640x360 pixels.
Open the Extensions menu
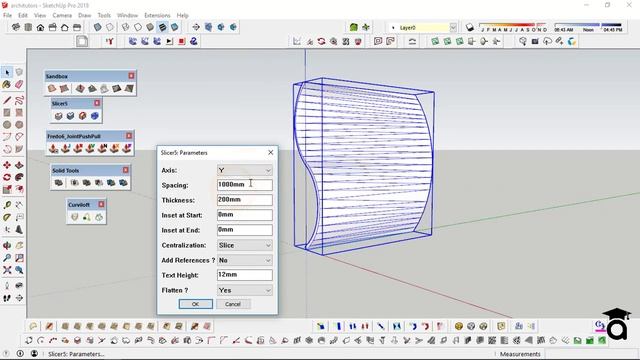tap(157, 16)
